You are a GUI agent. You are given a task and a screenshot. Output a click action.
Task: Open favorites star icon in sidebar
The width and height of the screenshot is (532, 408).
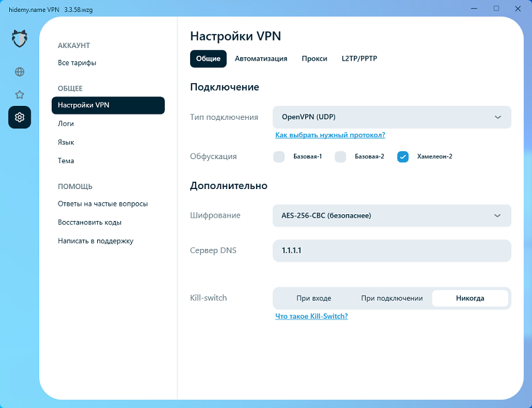click(x=19, y=95)
